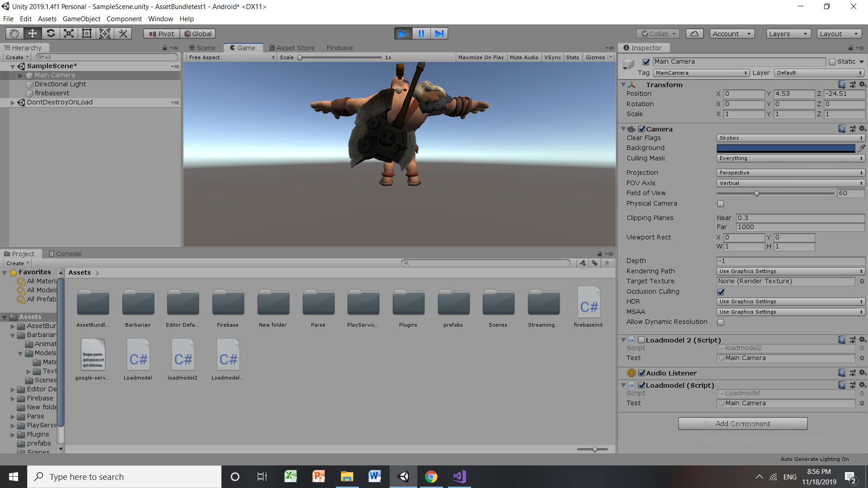Open Camera component help reference icon

(842, 129)
